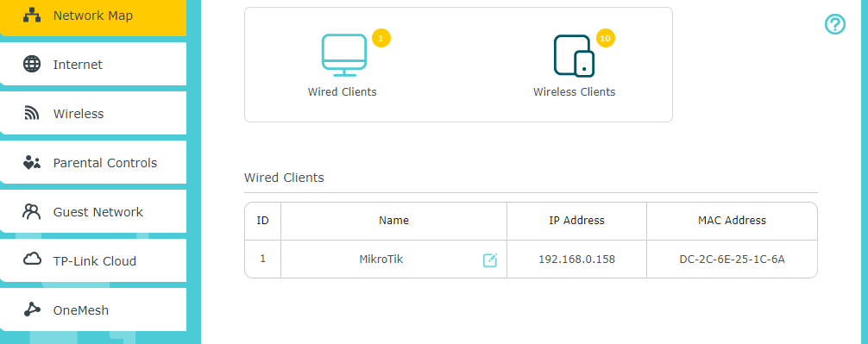Screen dimensions: 868x344
Task: Open the OneMesh sidebar item
Action: click(93, 310)
